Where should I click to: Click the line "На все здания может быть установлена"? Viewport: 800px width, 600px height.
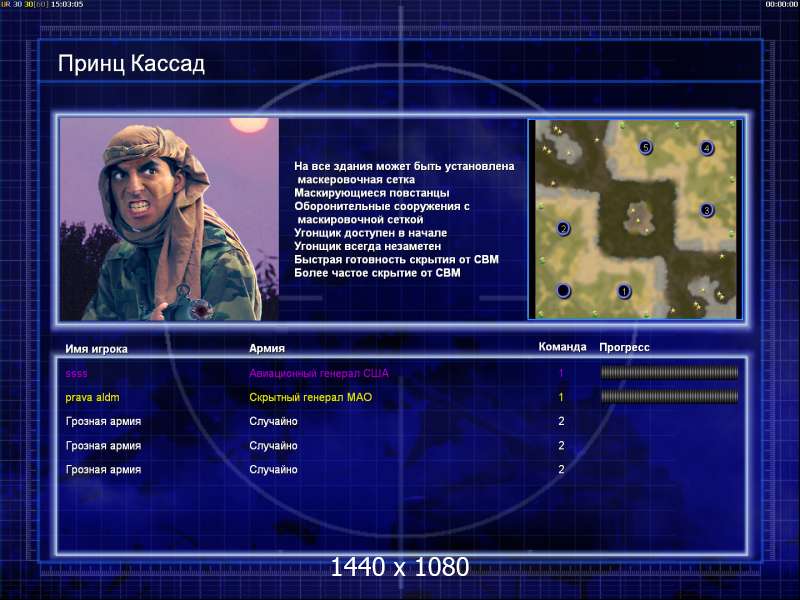click(404, 166)
